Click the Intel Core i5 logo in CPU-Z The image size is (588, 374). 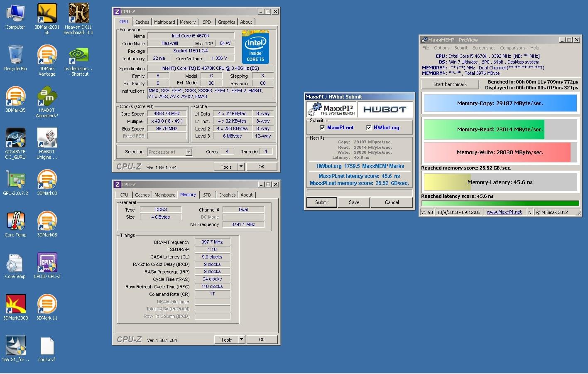click(255, 47)
